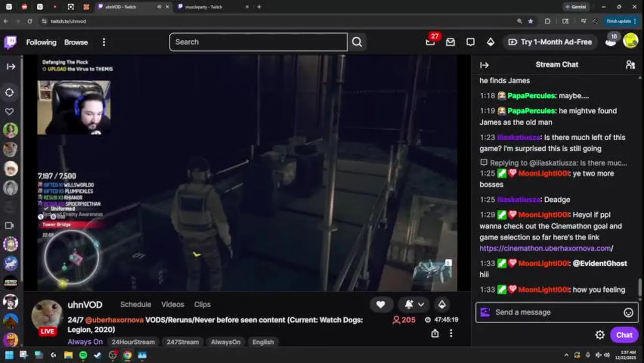Open the whispers speech bubble icon

pos(471,42)
